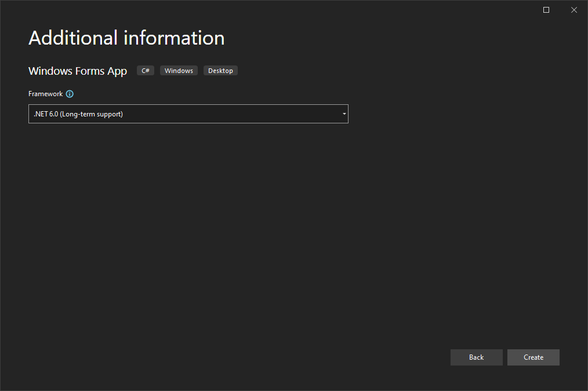Click the Desktop project type tag
Image resolution: width=588 pixels, height=391 pixels.
tap(220, 71)
